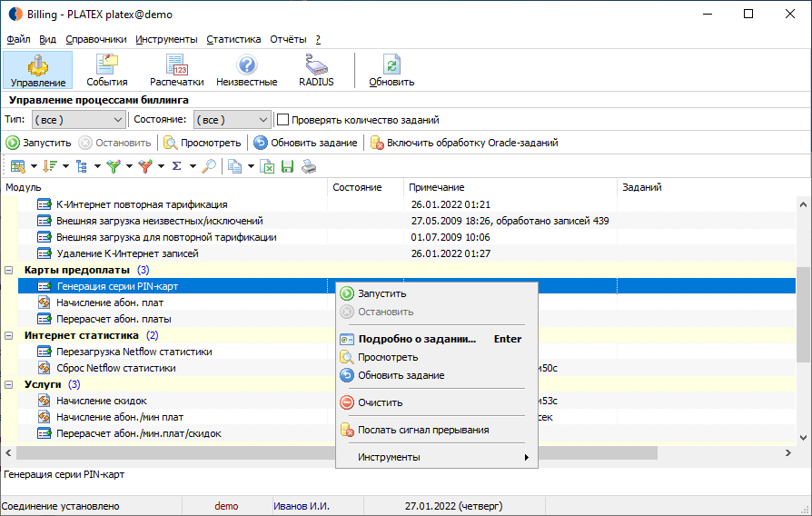Open the RADIUS toolbar section

[x=316, y=71]
